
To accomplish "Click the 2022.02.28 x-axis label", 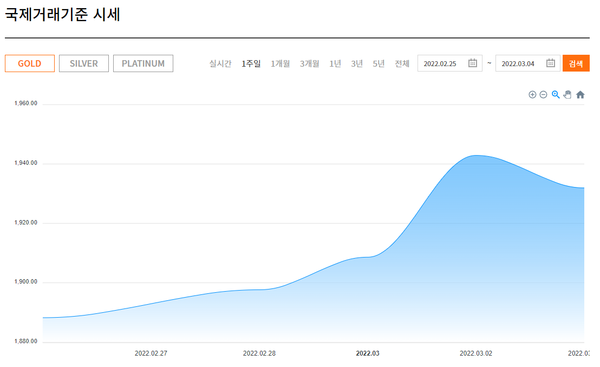I will (259, 353).
